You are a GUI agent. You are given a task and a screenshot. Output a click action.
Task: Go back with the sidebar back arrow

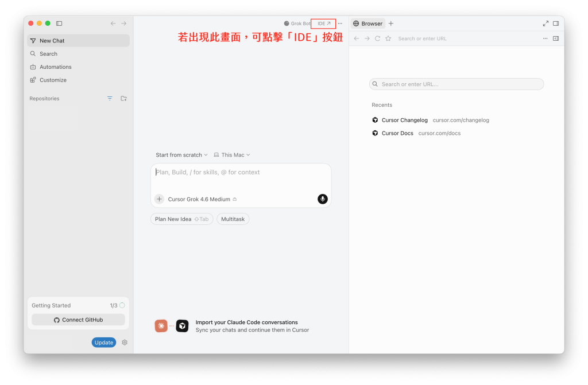(113, 24)
